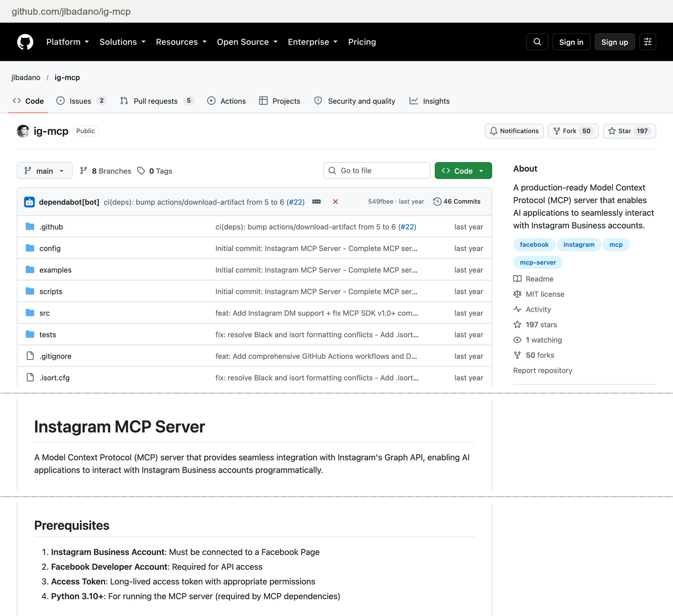Star the ig-mcp repository
673x616 pixels.
point(629,131)
